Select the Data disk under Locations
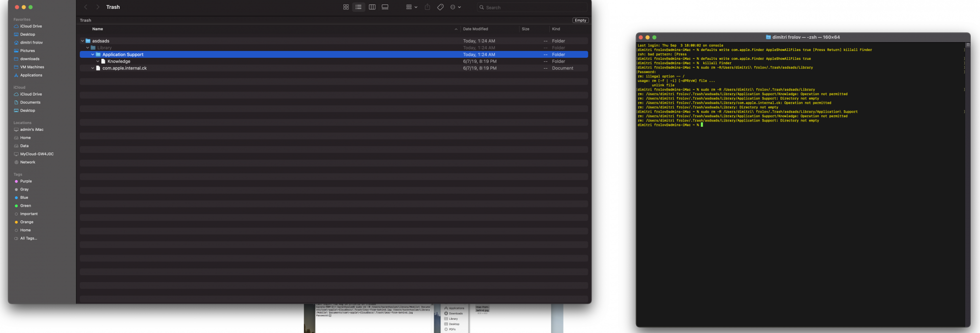The height and width of the screenshot is (333, 980). (24, 146)
